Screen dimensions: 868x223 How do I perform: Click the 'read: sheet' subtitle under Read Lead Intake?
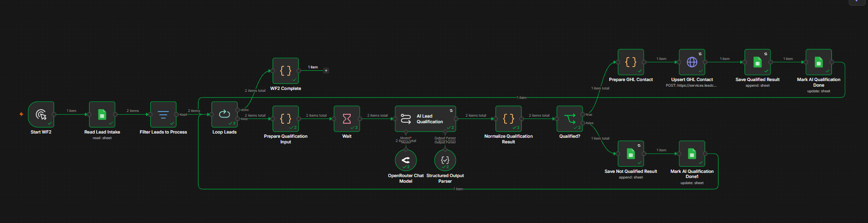point(102,138)
